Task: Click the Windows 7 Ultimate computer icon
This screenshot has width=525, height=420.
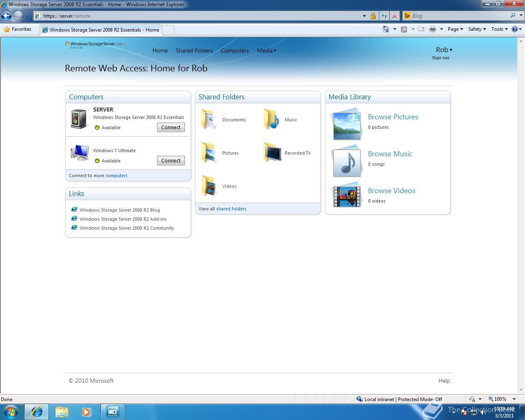Action: (80, 153)
